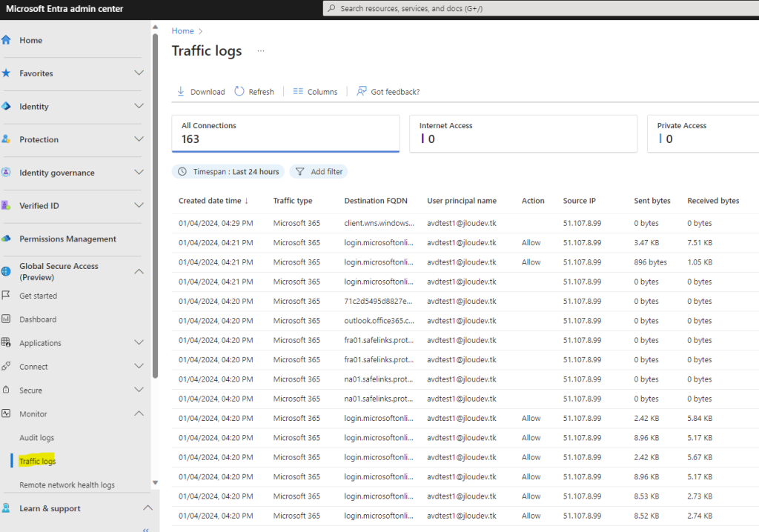Click the sidebar scrollbar thumb
759x532 pixels.
156,206
